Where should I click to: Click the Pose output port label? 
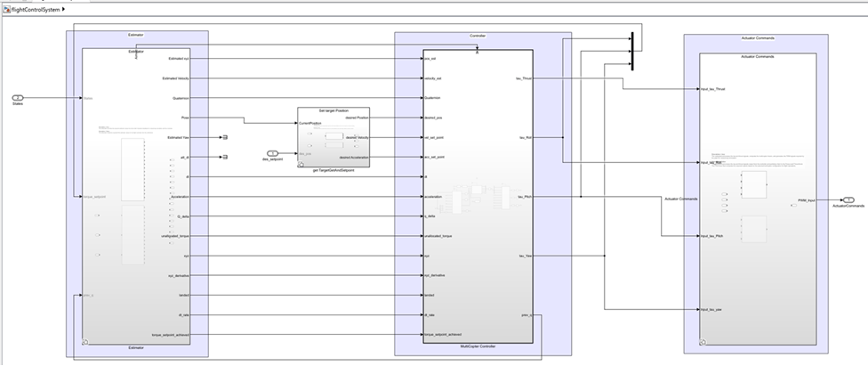(x=185, y=118)
